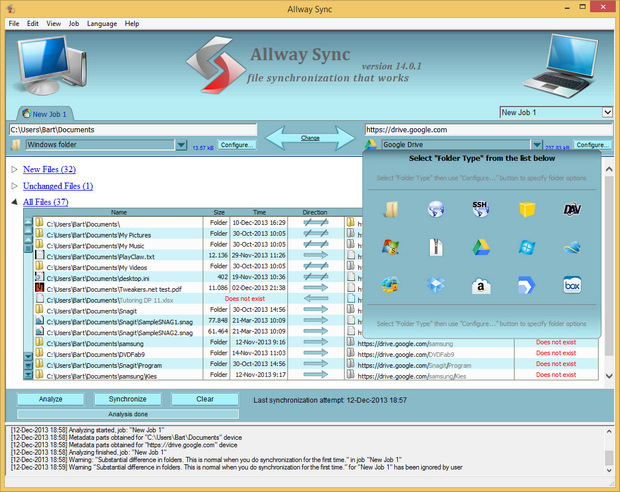This screenshot has height=492, width=620.
Task: Choose the FTP globe folder type
Action: [x=436, y=209]
